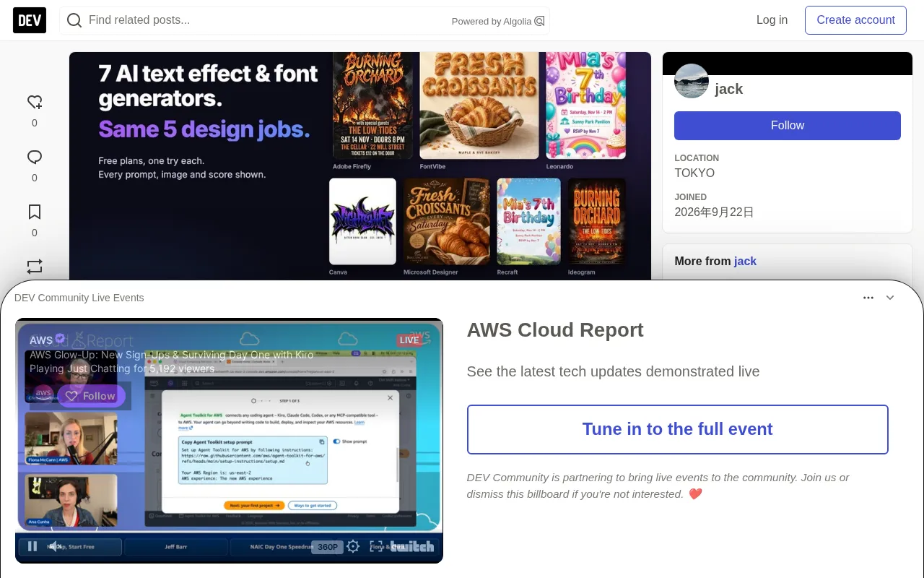Open the Twitch player settings gear
This screenshot has height=578, width=924.
click(x=353, y=546)
